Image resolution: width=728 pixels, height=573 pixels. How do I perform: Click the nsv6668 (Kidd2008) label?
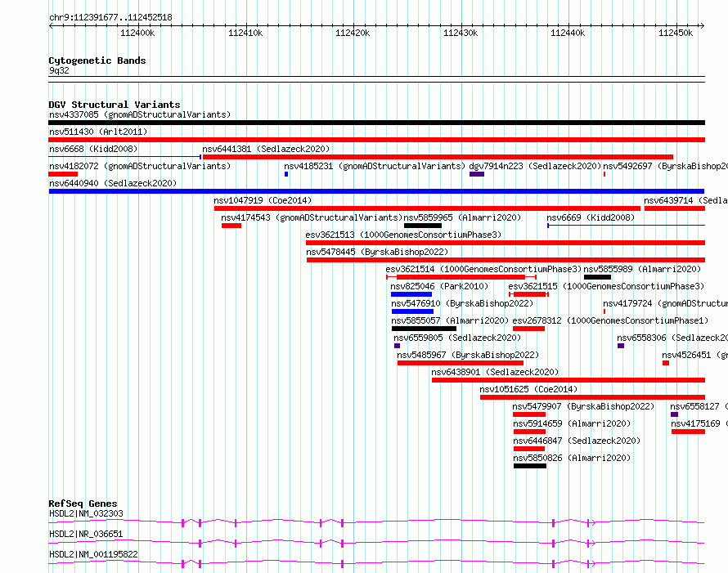pyautogui.click(x=93, y=149)
